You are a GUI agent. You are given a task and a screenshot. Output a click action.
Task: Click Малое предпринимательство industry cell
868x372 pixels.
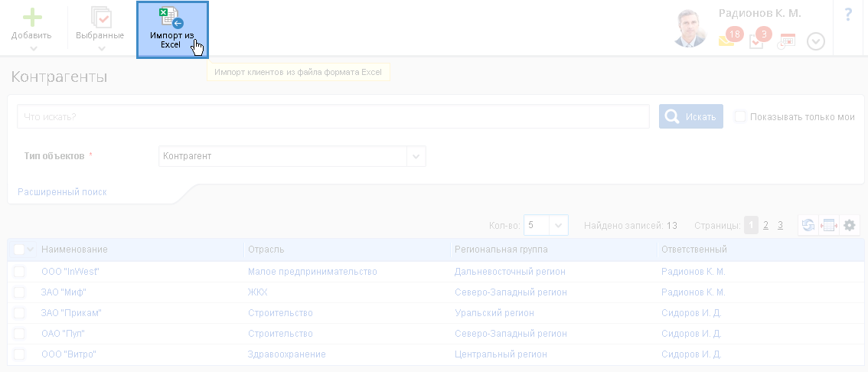click(312, 272)
